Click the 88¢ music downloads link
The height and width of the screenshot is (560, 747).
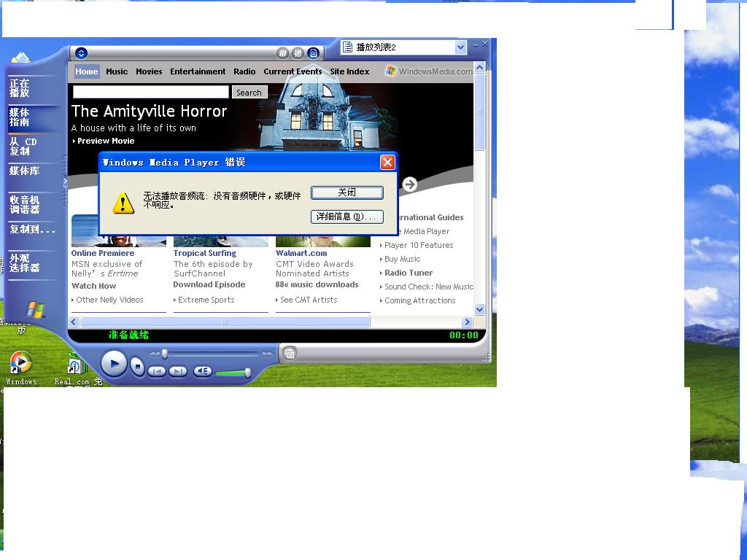pos(317,284)
